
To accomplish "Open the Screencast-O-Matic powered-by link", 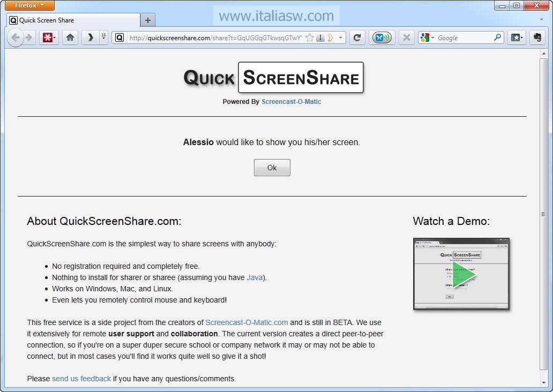I will point(292,102).
